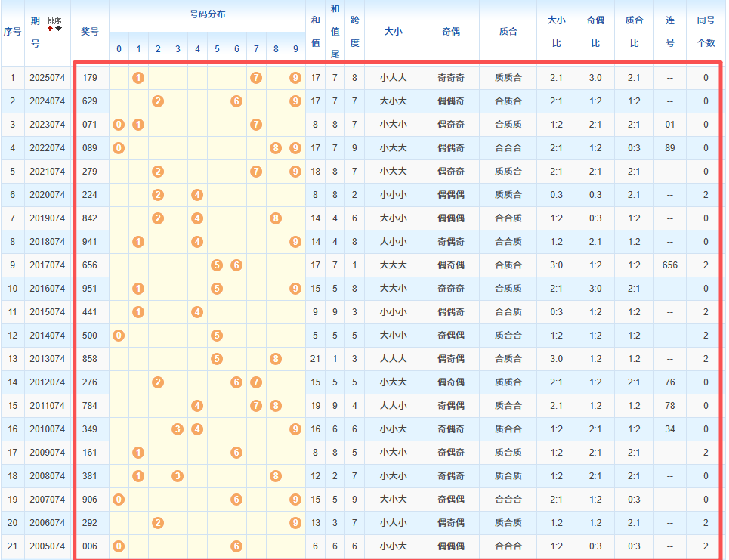
Task: Click winning number 656 cell
Action: tap(90, 265)
